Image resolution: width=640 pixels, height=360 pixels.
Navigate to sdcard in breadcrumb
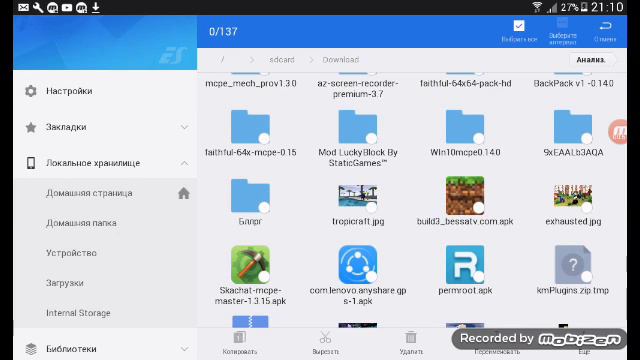(282, 60)
